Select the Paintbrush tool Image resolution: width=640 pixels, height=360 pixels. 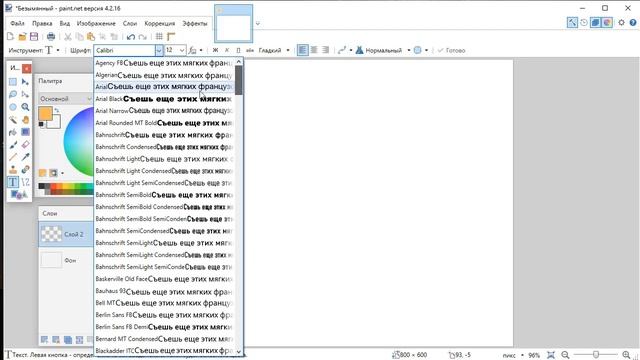coord(13,145)
